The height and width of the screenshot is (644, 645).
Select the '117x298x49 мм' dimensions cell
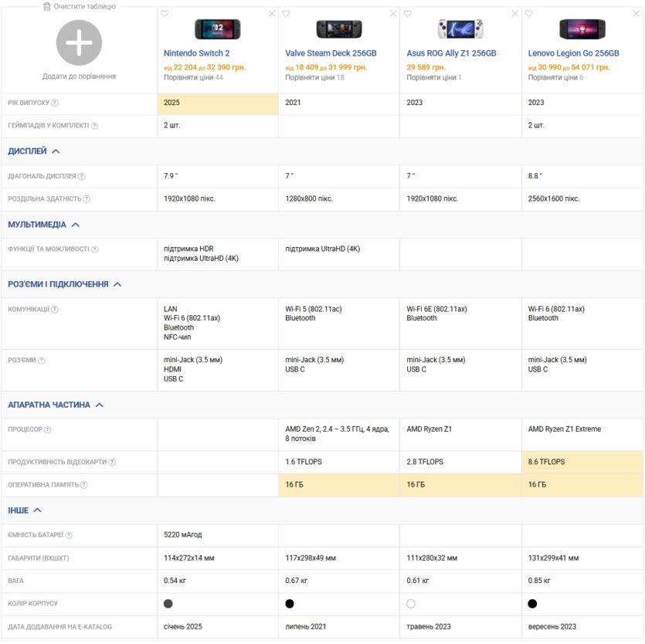point(339,558)
